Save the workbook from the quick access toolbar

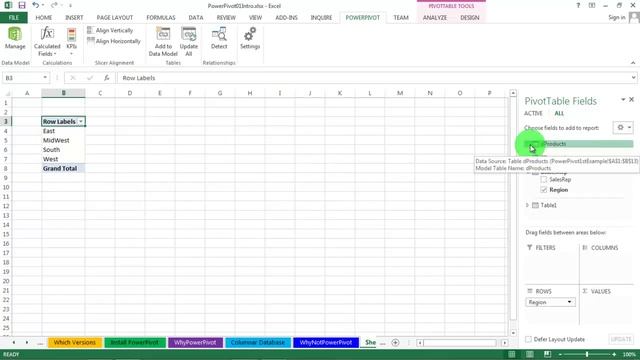click(x=22, y=5)
